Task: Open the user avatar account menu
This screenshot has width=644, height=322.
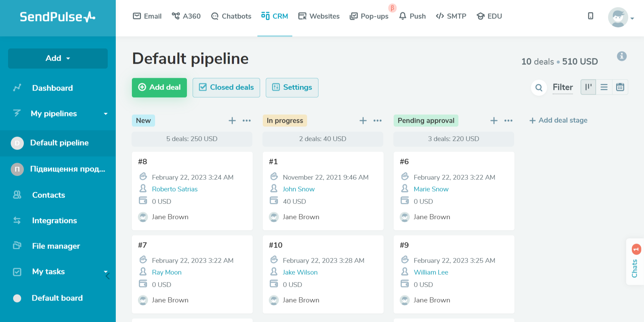Action: [x=618, y=17]
